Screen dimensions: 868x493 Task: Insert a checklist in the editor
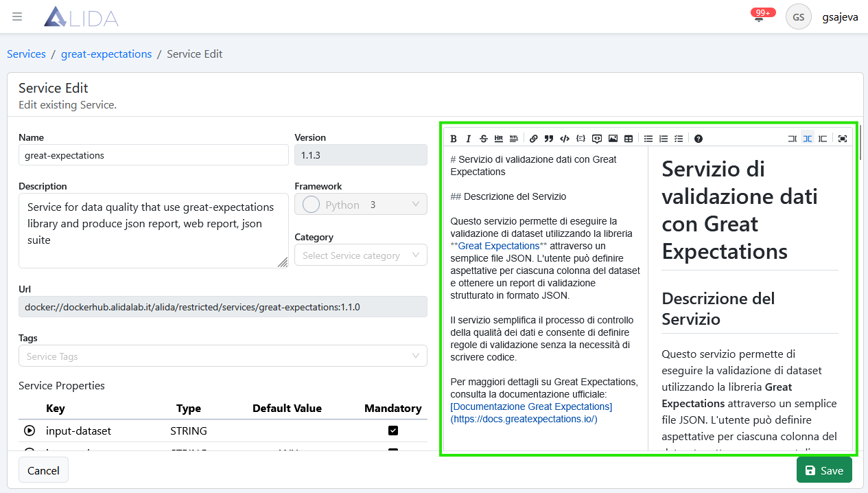679,139
